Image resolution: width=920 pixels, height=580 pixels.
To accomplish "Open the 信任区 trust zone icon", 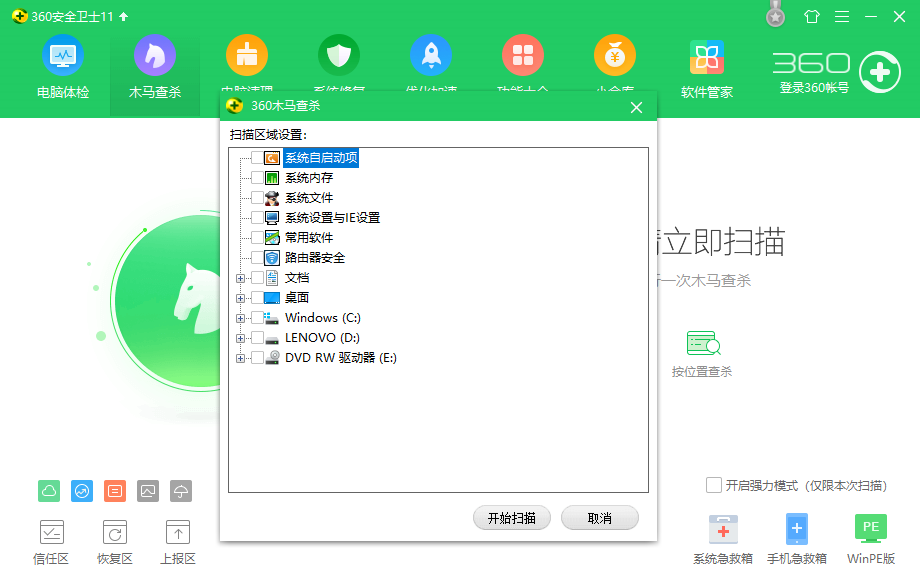I will tap(51, 533).
